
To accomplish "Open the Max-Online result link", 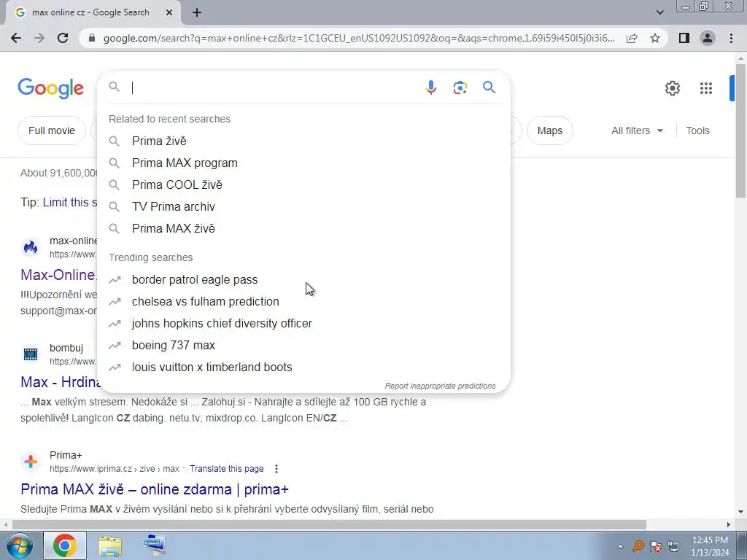I will click(58, 275).
